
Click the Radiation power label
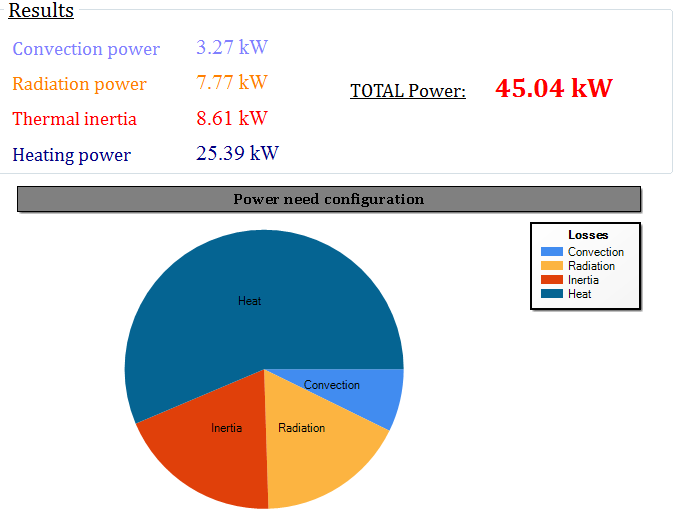[x=80, y=84]
